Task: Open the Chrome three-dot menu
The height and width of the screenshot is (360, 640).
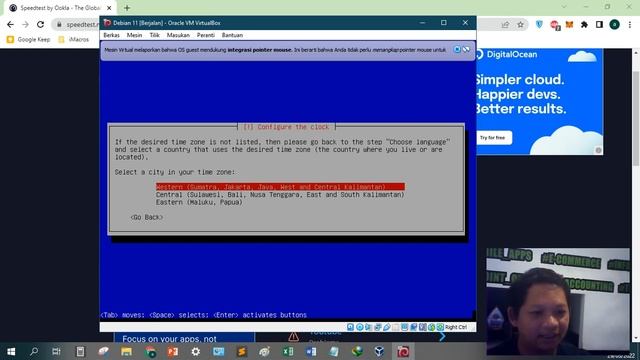Action: (x=629, y=24)
